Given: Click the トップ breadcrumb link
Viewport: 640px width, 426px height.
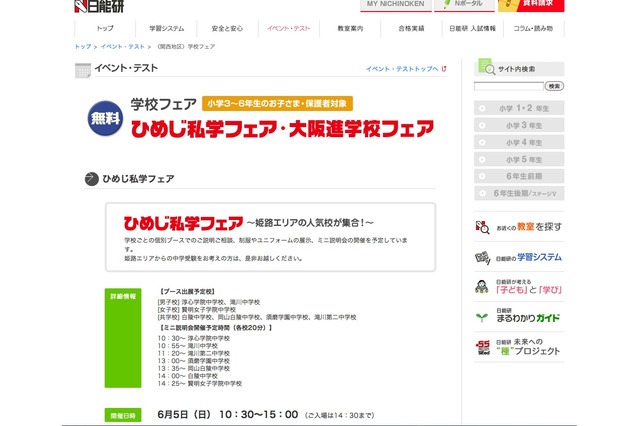Looking at the screenshot, I should [83, 47].
